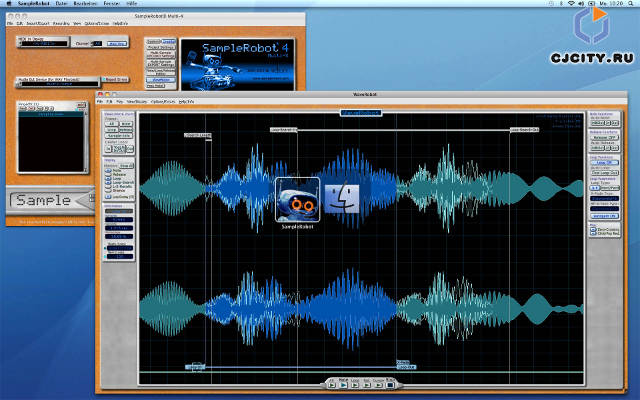
Task: Open the Play menu in the WaveRobot window
Action: point(120,101)
